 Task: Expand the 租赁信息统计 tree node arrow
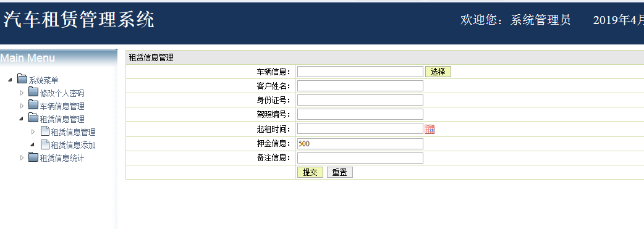(x=22, y=157)
